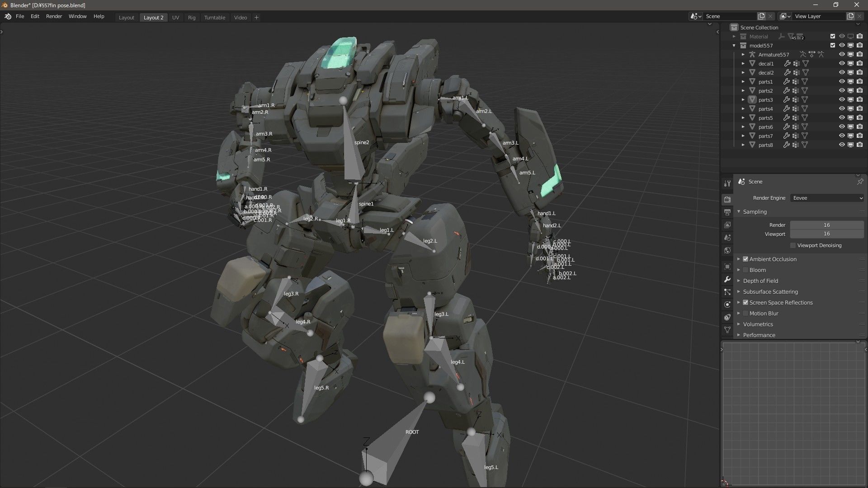Toggle render camera icon for parts8
The width and height of the screenshot is (868, 488).
[859, 145]
